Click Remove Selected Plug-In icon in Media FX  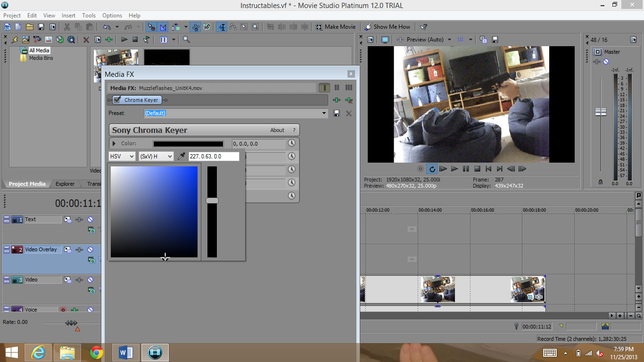[349, 100]
